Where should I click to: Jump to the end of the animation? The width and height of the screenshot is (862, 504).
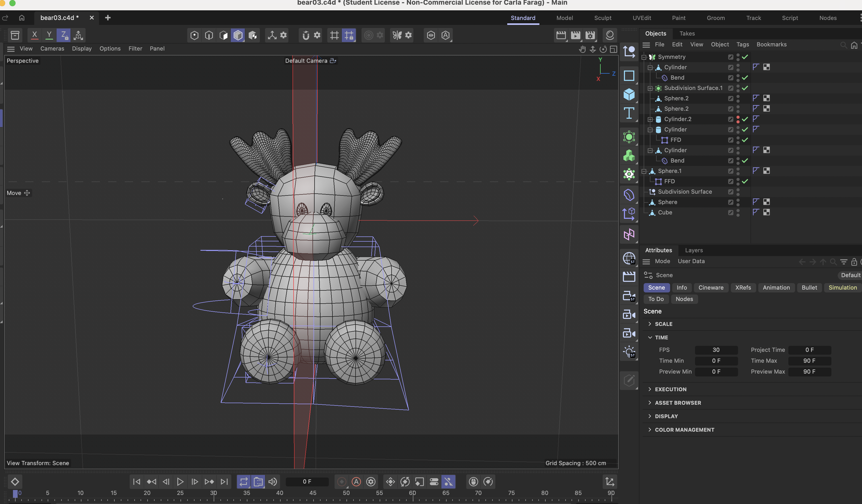[224, 482]
